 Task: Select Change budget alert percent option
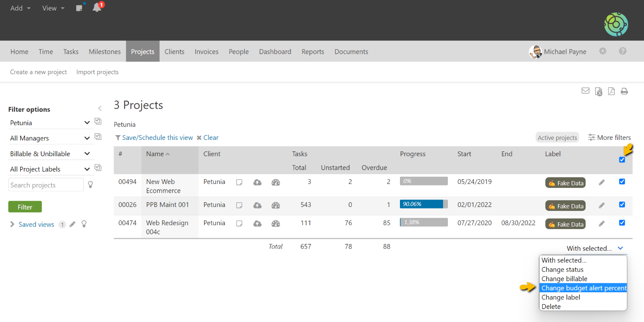(584, 288)
